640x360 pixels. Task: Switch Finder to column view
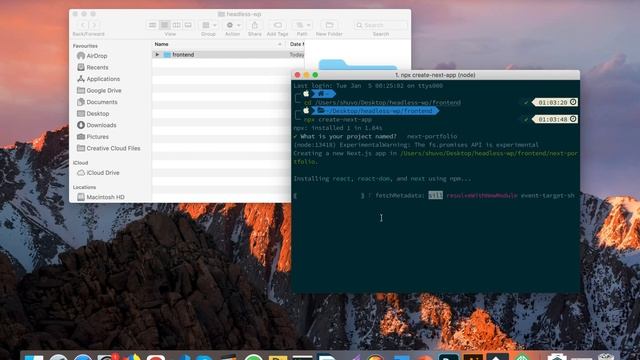tap(176, 25)
